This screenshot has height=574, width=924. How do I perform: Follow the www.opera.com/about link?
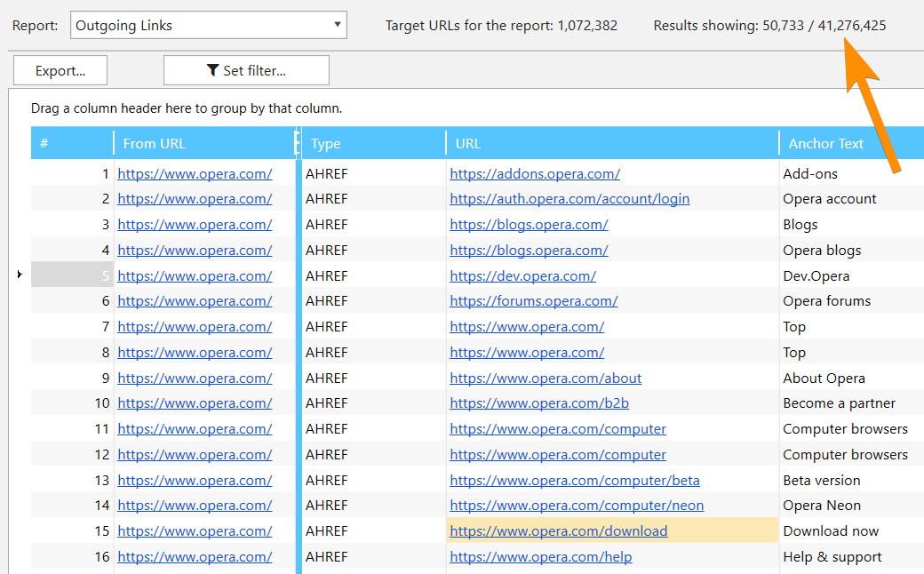tap(546, 379)
